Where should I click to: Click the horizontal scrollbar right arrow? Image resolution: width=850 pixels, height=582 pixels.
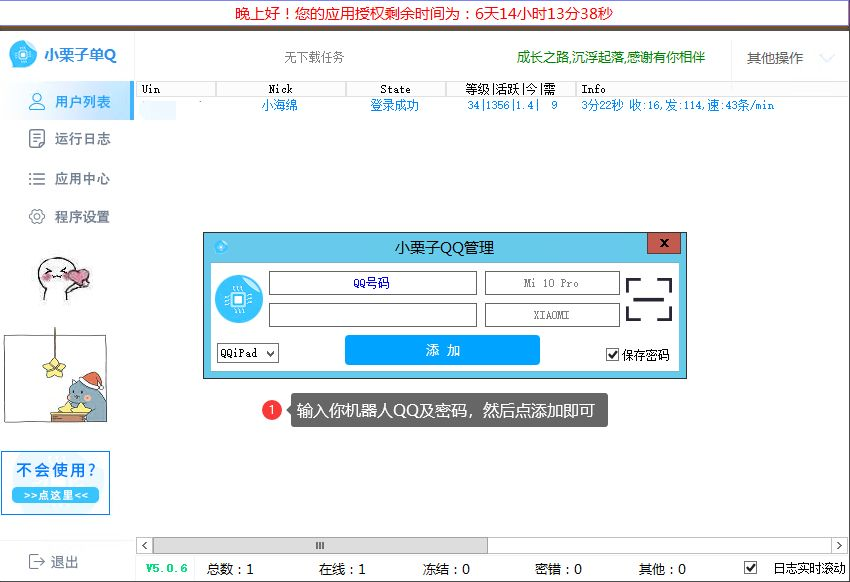pyautogui.click(x=839, y=545)
